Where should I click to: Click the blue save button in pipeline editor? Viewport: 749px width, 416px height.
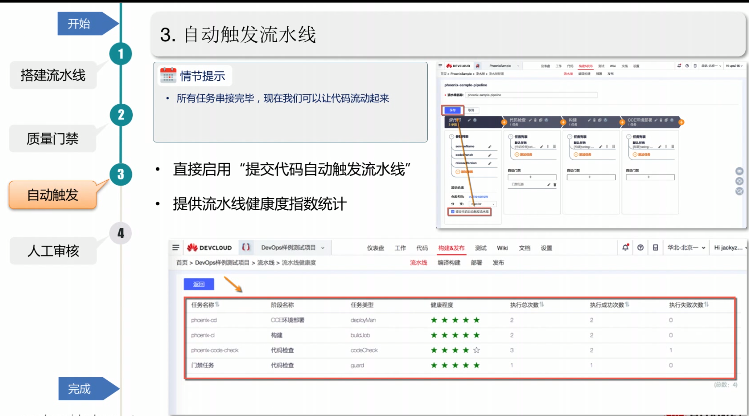(x=453, y=110)
